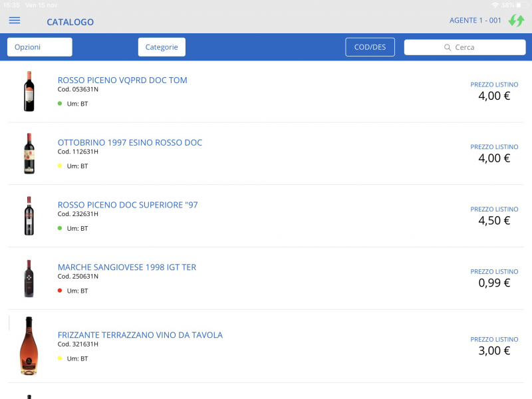Click the MARCHE SANGIOVESE 1998 IGT TER link
Image resolution: width=532 pixels, height=399 pixels.
[126, 267]
